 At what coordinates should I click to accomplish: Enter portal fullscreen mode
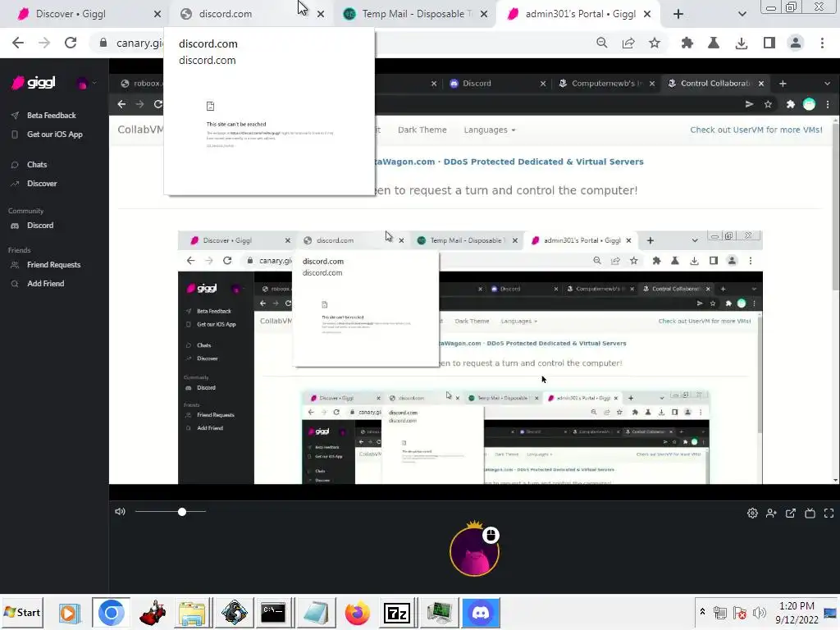pyautogui.click(x=829, y=514)
